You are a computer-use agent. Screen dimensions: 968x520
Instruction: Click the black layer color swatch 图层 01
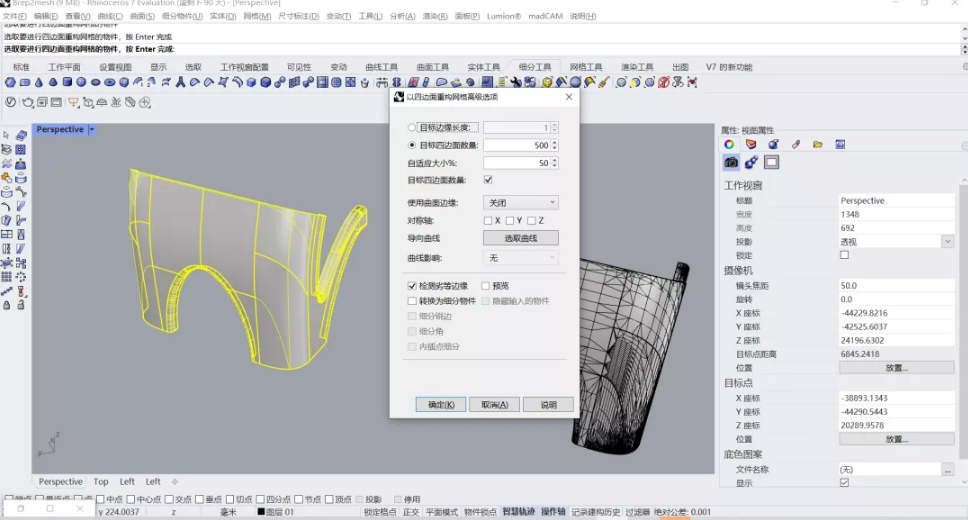(261, 512)
